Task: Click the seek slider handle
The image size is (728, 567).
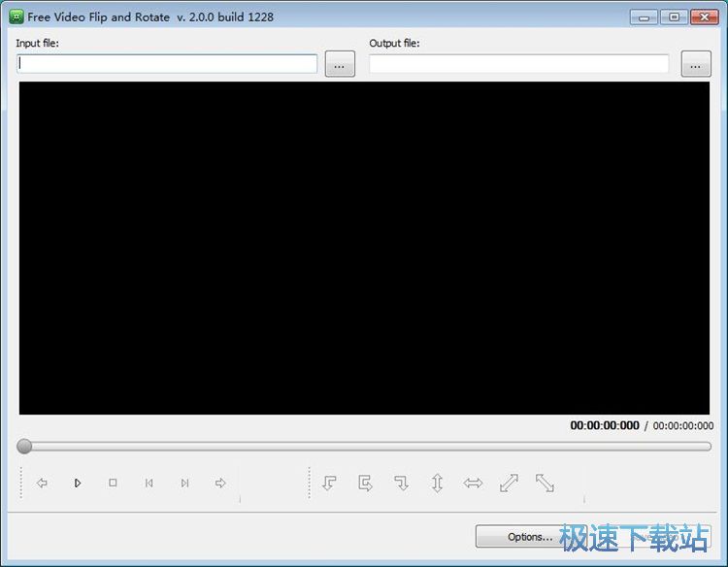Action: click(x=24, y=447)
